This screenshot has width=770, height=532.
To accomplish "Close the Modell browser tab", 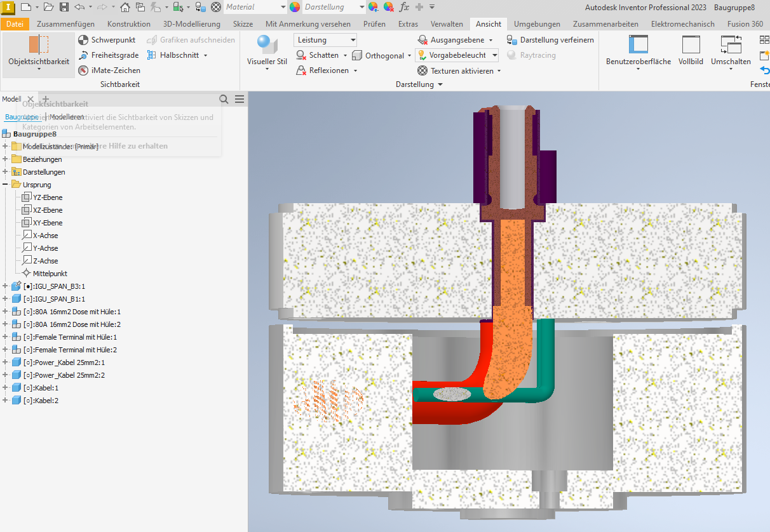I will pyautogui.click(x=29, y=100).
